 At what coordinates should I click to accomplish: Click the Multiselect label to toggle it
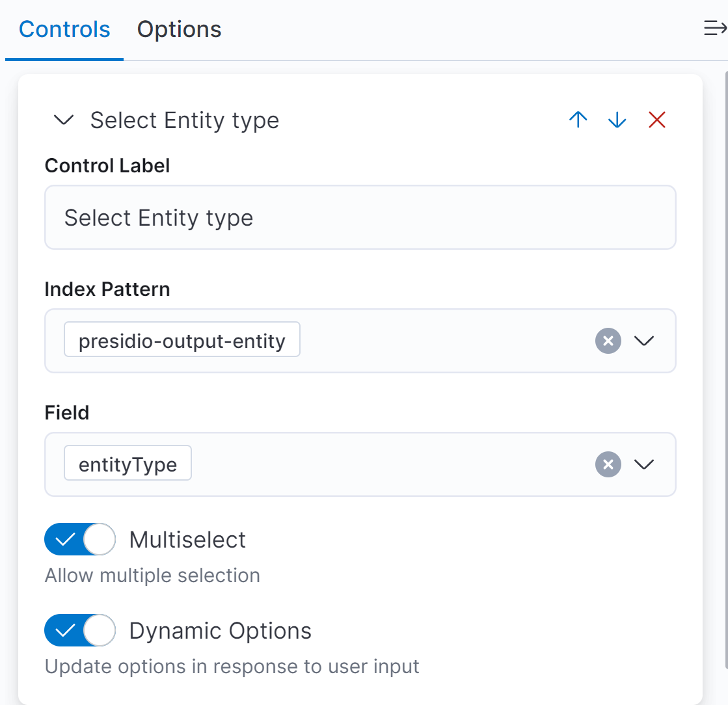coord(187,539)
